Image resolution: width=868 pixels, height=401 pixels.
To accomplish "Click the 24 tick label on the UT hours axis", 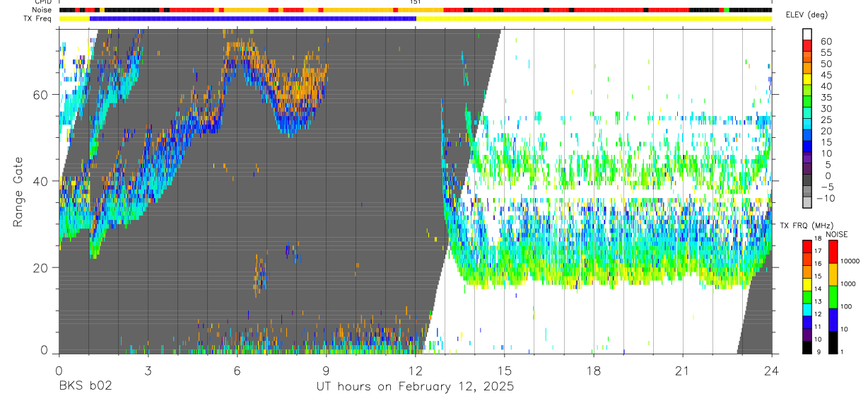I will (772, 371).
